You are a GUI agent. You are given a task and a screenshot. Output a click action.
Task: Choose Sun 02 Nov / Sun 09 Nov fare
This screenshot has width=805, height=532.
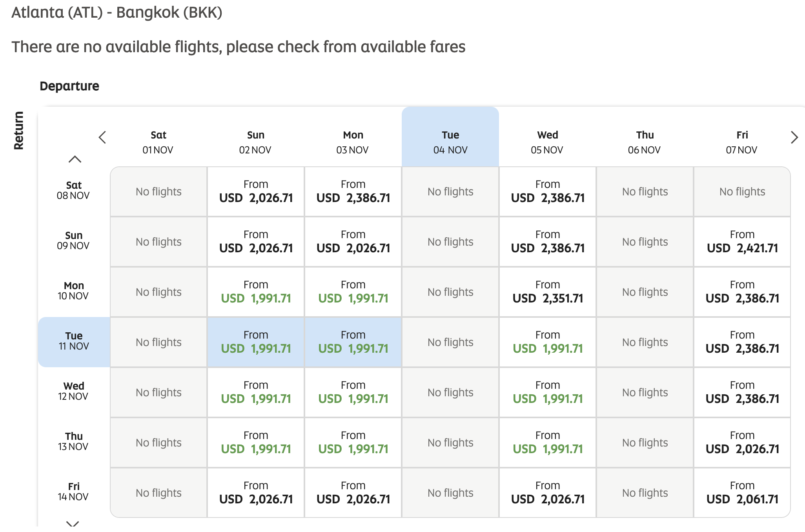coord(256,242)
